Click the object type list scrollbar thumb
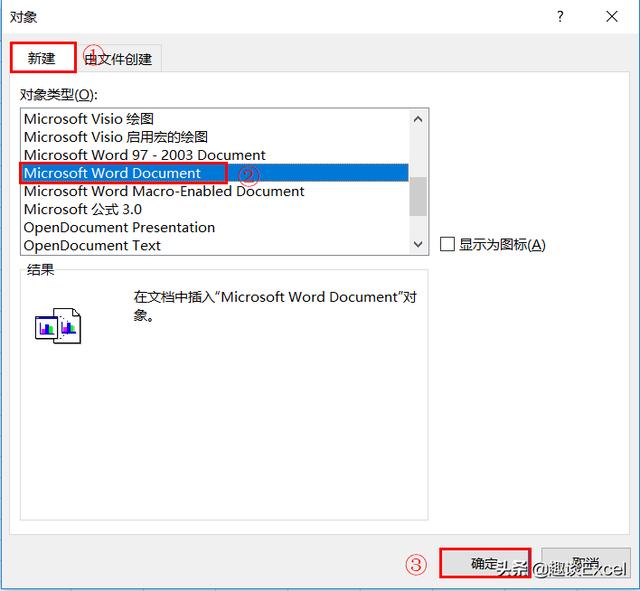This screenshot has height=591, width=640. click(x=418, y=196)
